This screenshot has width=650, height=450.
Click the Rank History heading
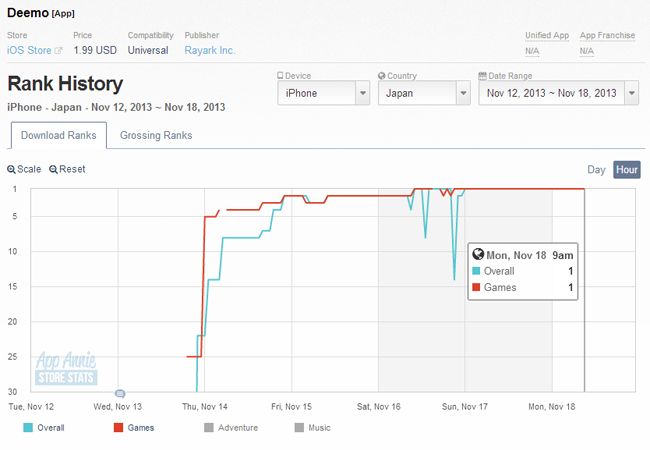click(65, 84)
